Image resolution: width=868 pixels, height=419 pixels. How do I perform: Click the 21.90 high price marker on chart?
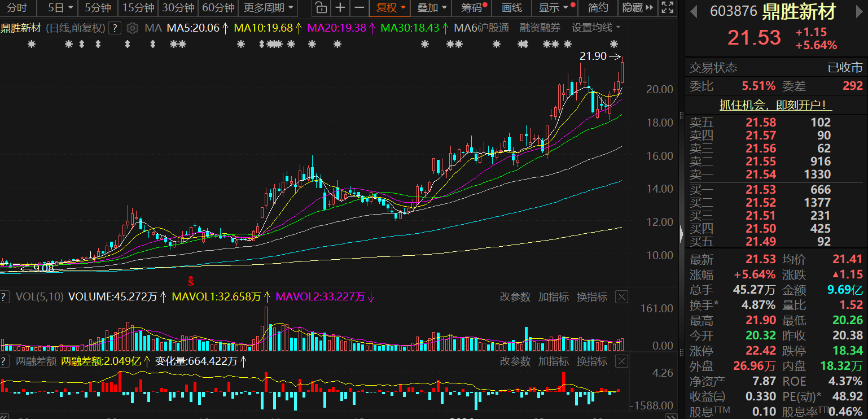click(593, 56)
